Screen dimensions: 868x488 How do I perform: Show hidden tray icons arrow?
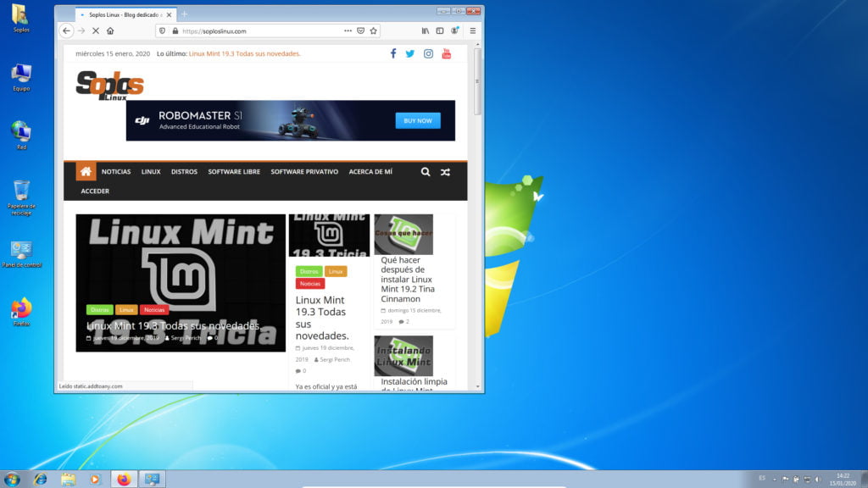tap(775, 480)
